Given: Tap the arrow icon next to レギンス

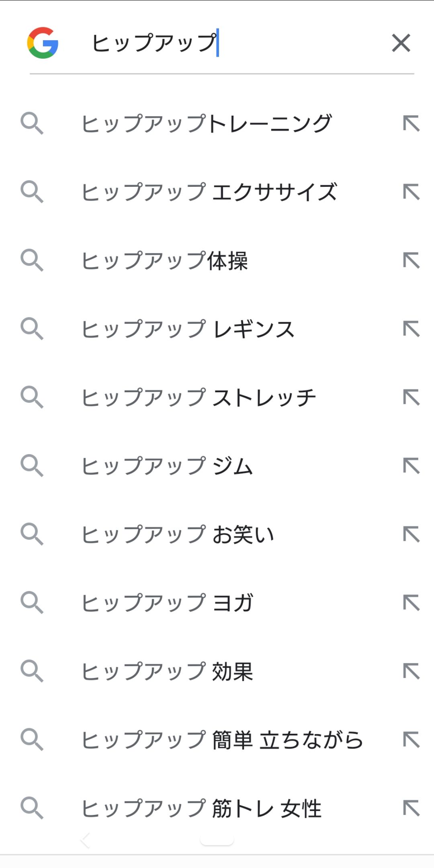Looking at the screenshot, I should (x=411, y=329).
